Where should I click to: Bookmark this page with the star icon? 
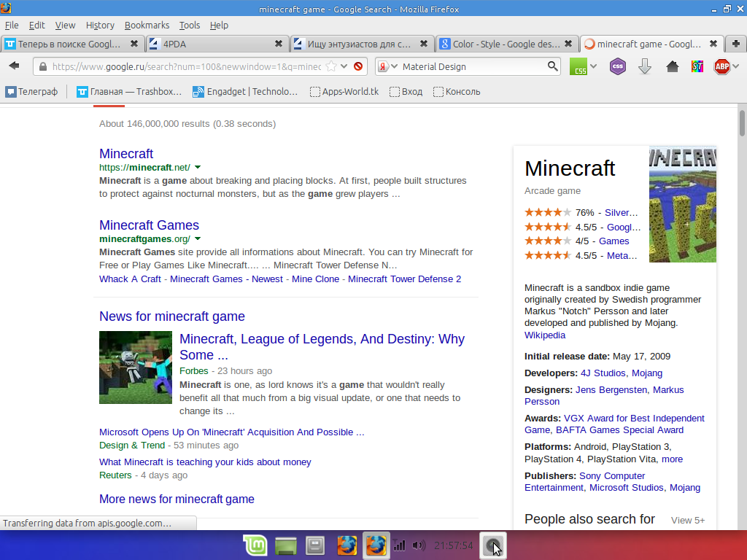(x=330, y=66)
